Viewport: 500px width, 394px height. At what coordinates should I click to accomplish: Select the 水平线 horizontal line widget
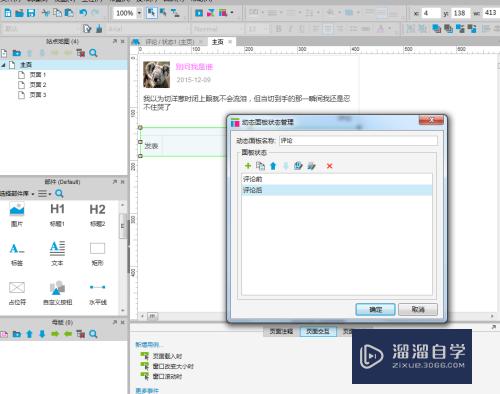(x=97, y=293)
